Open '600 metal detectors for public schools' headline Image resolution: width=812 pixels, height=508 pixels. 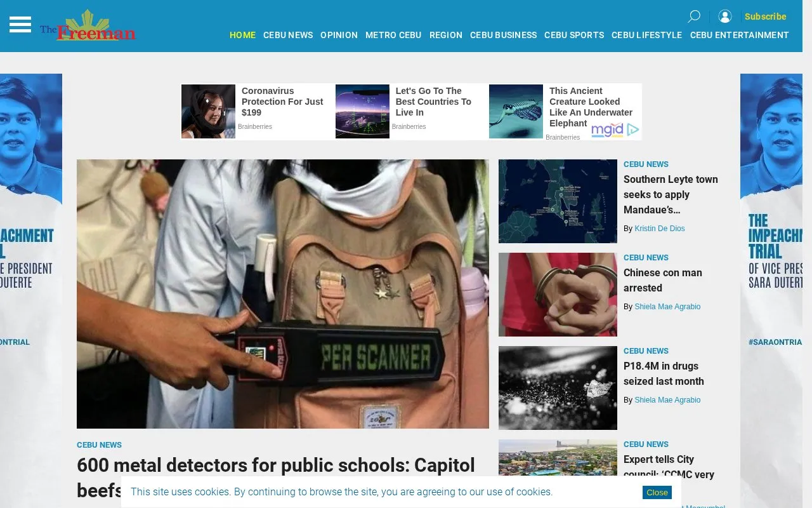coord(276,478)
